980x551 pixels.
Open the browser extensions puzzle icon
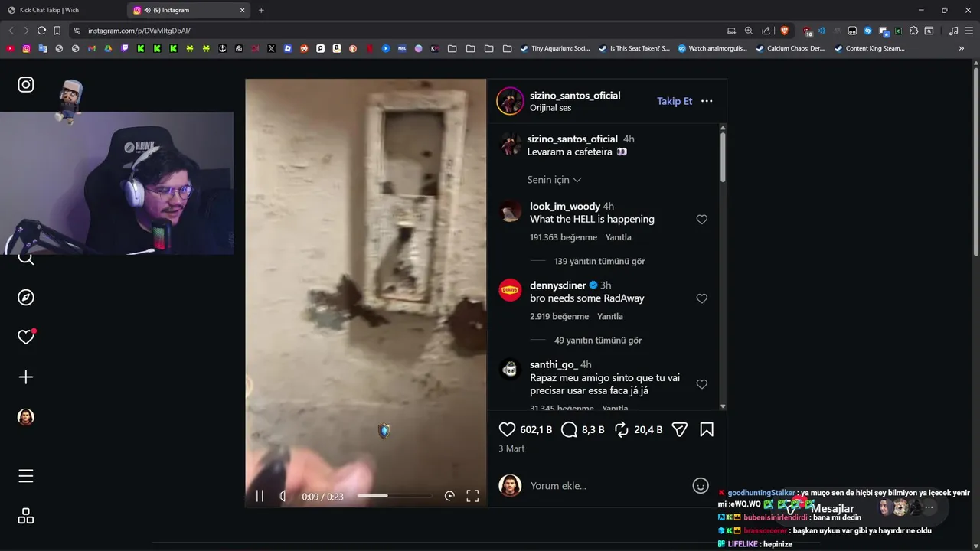[913, 31]
